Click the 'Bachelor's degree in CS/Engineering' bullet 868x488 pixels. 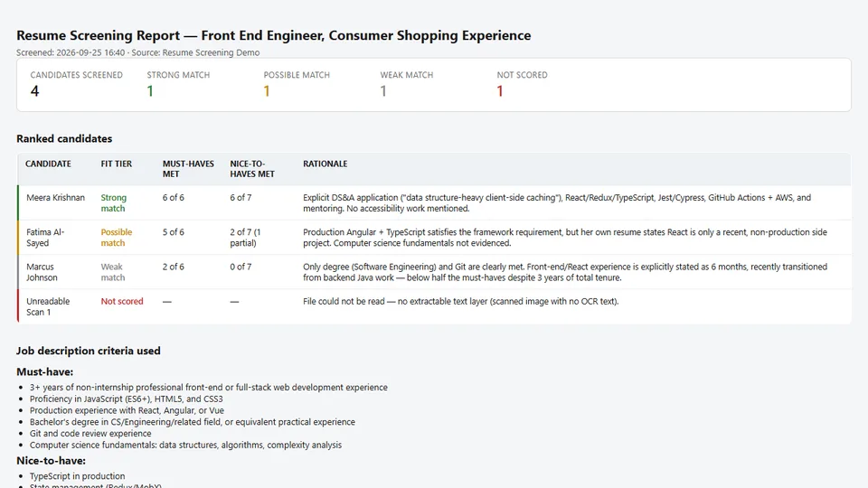192,422
